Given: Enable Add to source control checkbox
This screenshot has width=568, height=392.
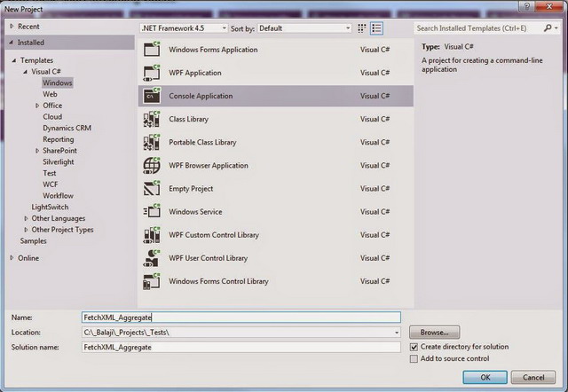Looking at the screenshot, I should click(414, 358).
